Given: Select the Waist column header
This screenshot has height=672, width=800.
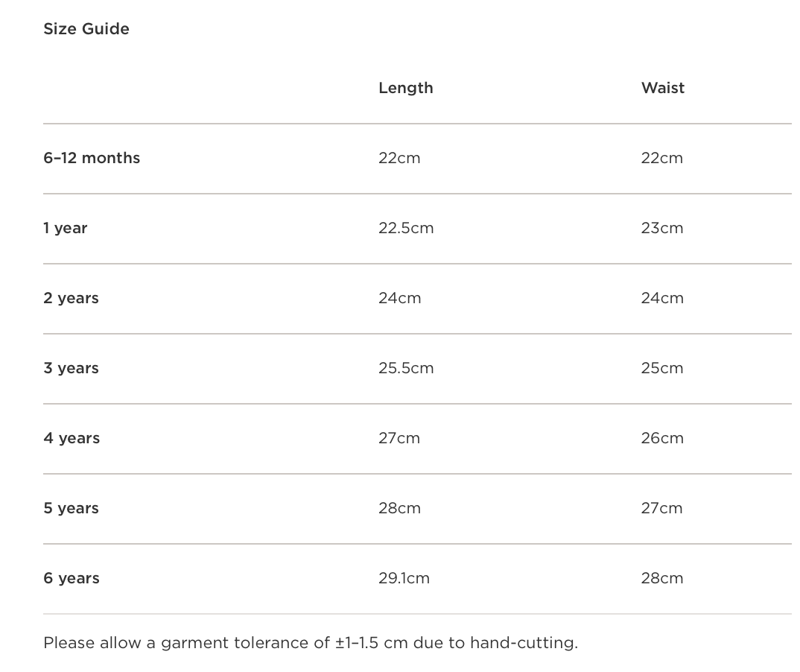Looking at the screenshot, I should pyautogui.click(x=662, y=88).
